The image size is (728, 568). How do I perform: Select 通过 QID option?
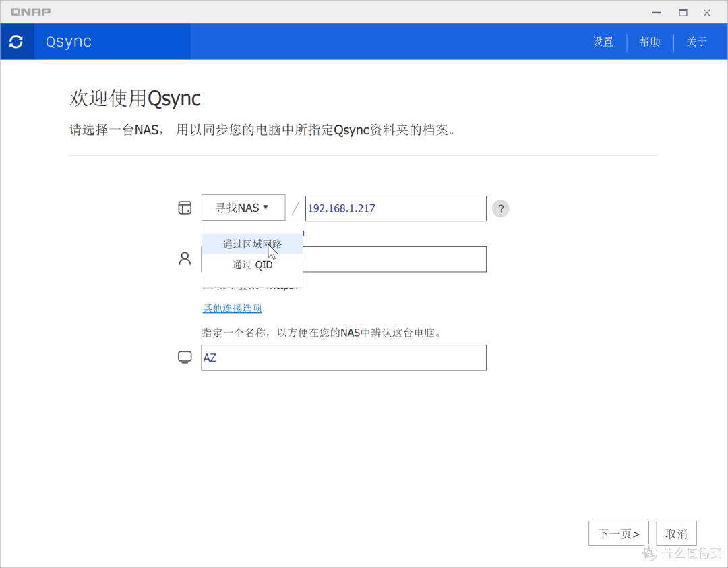252,265
